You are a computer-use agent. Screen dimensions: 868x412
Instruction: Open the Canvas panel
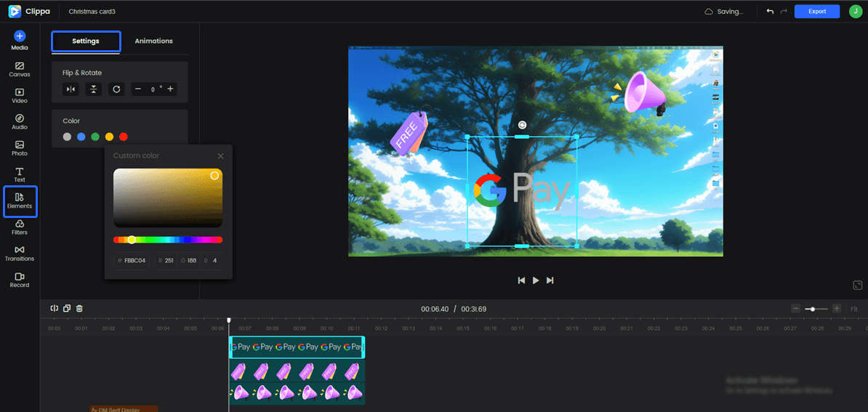pyautogui.click(x=20, y=69)
